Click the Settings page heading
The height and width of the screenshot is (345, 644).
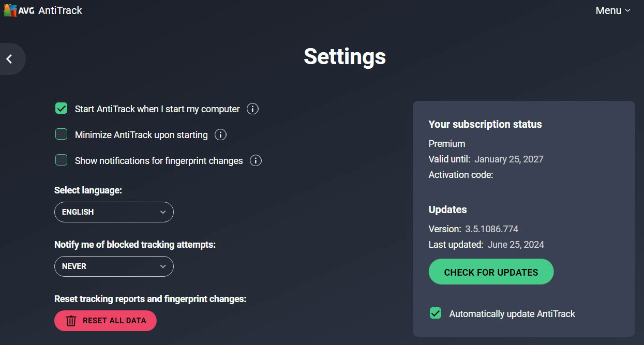pos(345,56)
